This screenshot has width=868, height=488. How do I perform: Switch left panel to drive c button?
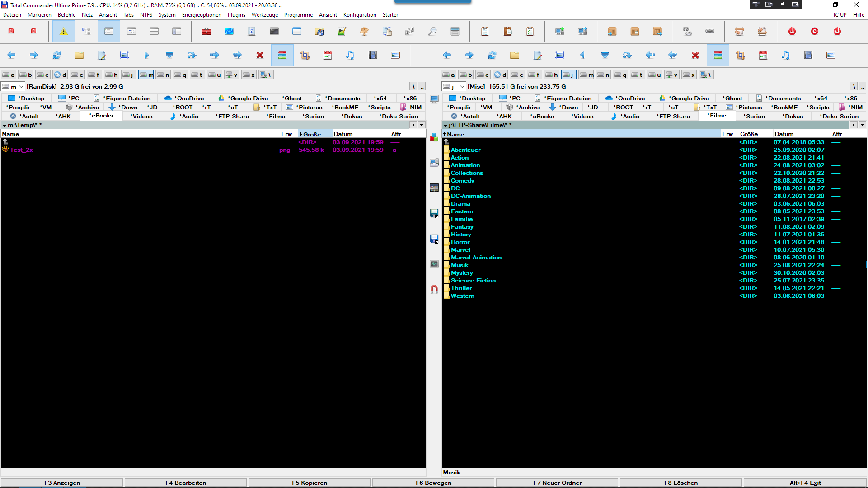(x=43, y=75)
